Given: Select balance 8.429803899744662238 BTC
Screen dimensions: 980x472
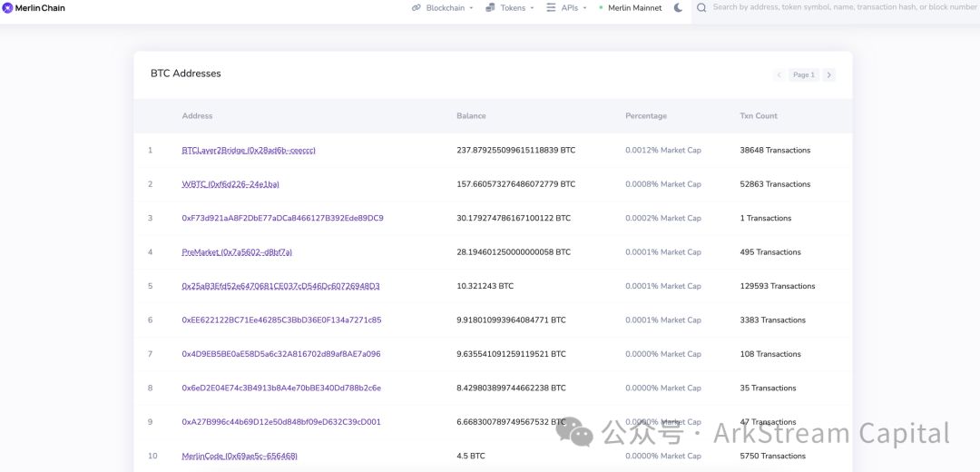Looking at the screenshot, I should point(511,388).
